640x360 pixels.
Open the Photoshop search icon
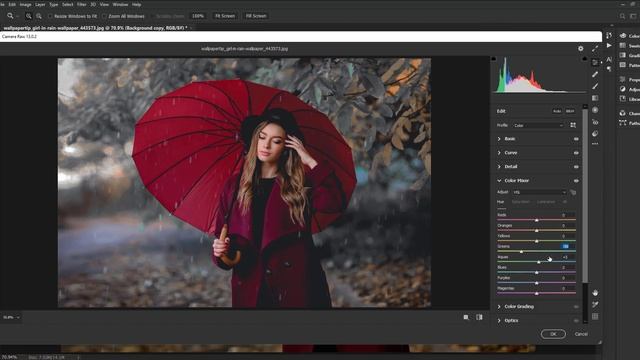click(x=622, y=16)
